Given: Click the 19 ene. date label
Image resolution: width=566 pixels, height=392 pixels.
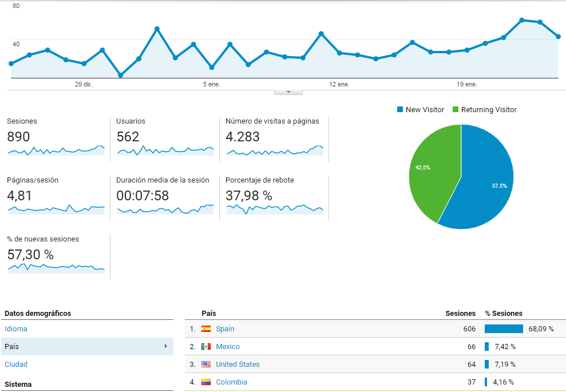Looking at the screenshot, I should point(467,84).
